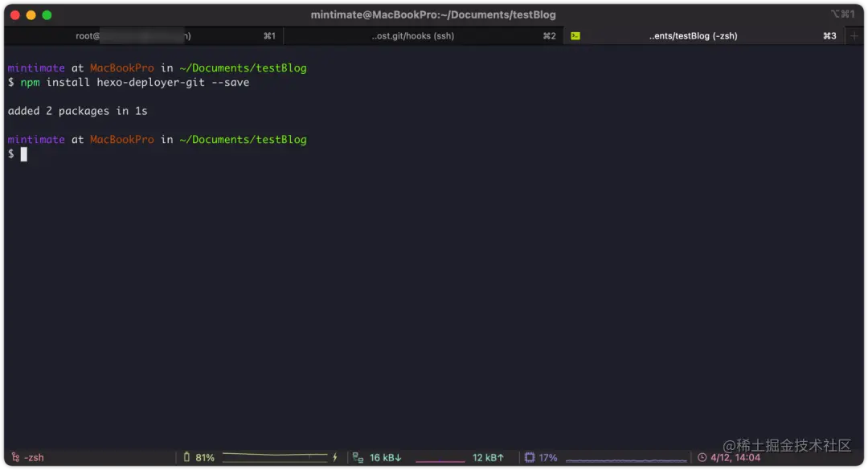Click the ⌘3 shortcut label on third tab
868x470 pixels.
click(829, 36)
